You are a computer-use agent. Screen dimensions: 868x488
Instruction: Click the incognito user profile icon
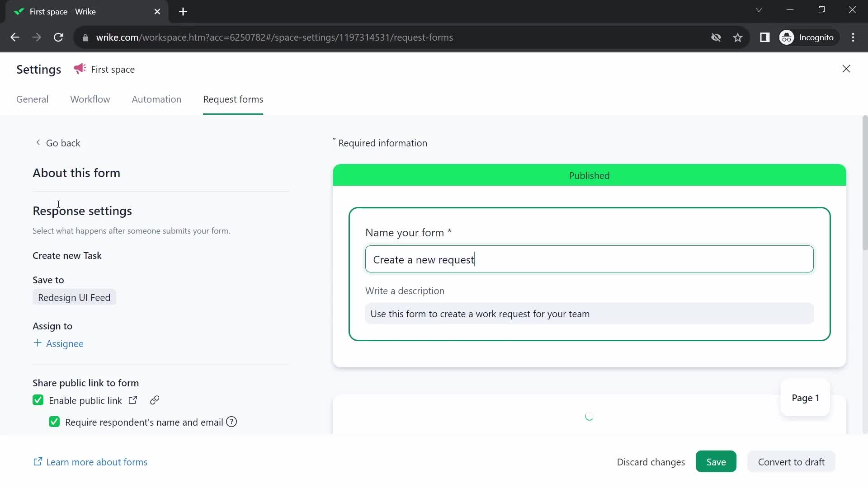788,38
